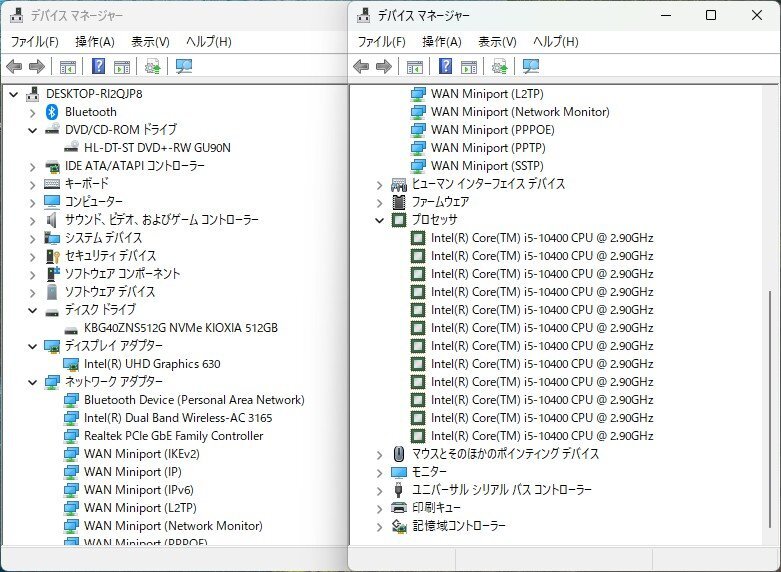The width and height of the screenshot is (781, 572).
Task: Open 操作(A) menu in right window
Action: pyautogui.click(x=442, y=42)
